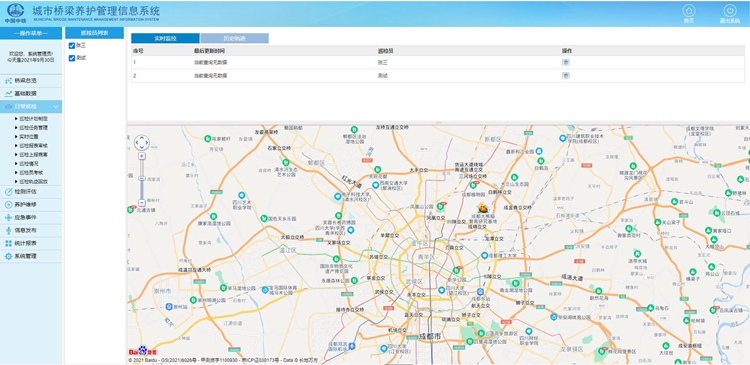Click the map zoom level slider handle
Screen dimensions: 750x365
click(142, 178)
